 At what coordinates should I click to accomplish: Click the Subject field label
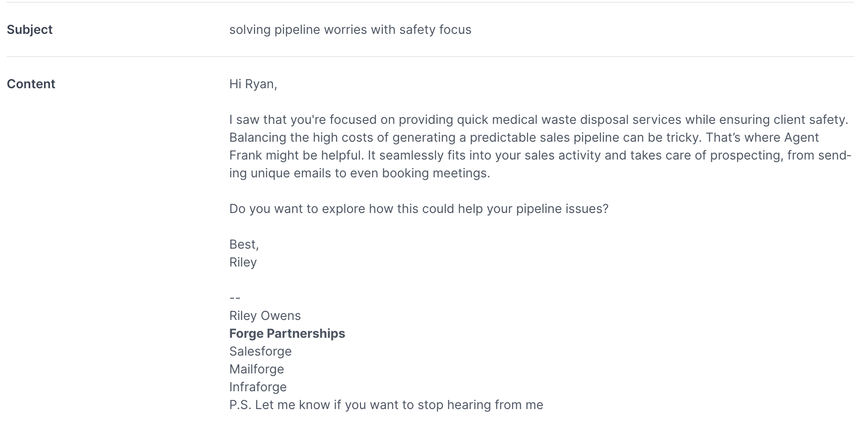click(x=29, y=29)
